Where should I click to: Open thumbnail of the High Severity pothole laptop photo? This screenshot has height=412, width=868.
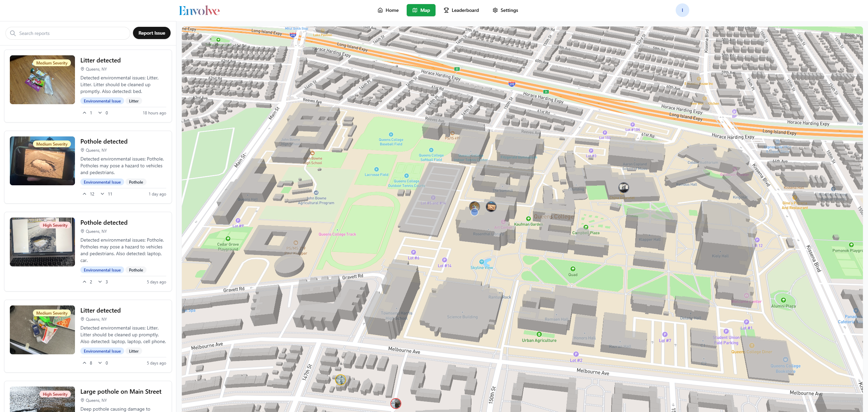click(42, 242)
